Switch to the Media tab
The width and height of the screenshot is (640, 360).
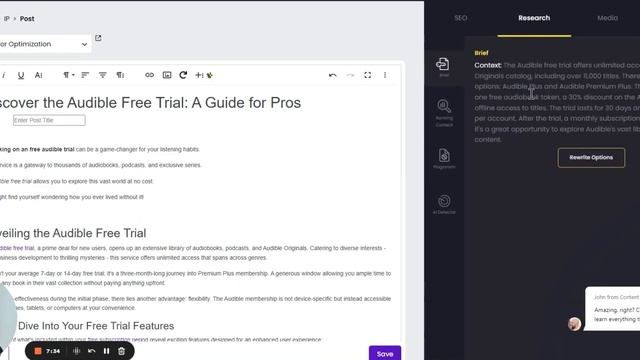pos(607,18)
